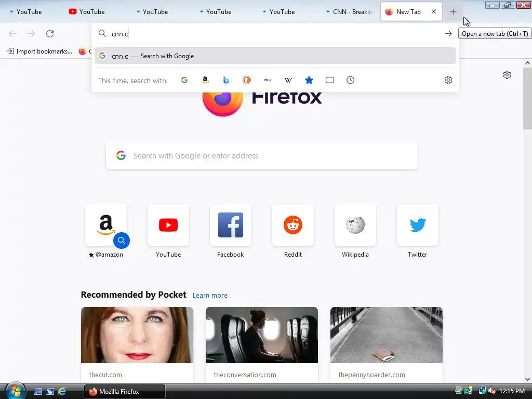The height and width of the screenshot is (399, 532).
Task: Search this time with Bing icon
Action: [x=226, y=80]
